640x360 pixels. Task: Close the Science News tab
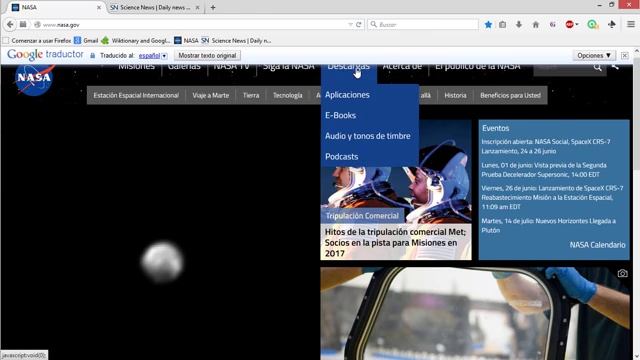pyautogui.click(x=198, y=7)
